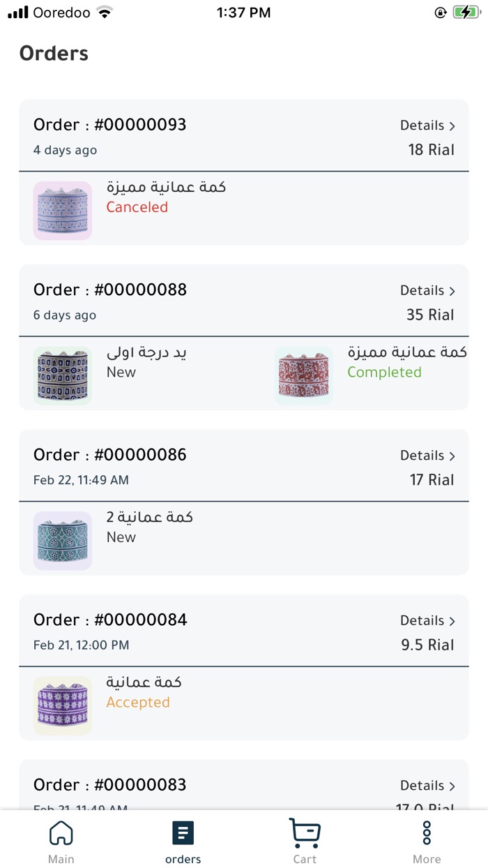Tap the red Canceled status label

[137, 207]
